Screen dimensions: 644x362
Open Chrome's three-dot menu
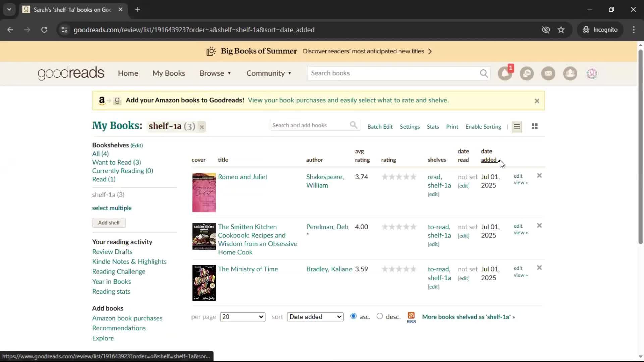(634, 30)
